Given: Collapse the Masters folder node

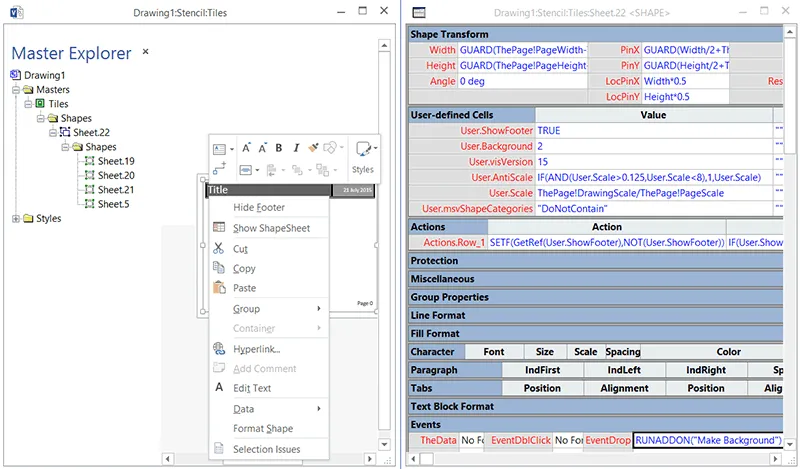Looking at the screenshot, I should click(16, 90).
